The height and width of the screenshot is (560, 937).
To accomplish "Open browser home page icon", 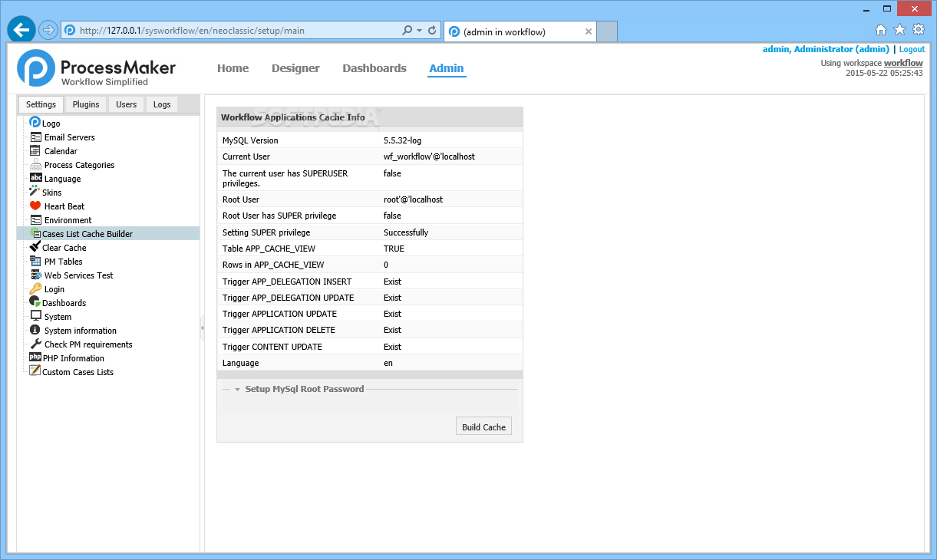I will pos(881,30).
